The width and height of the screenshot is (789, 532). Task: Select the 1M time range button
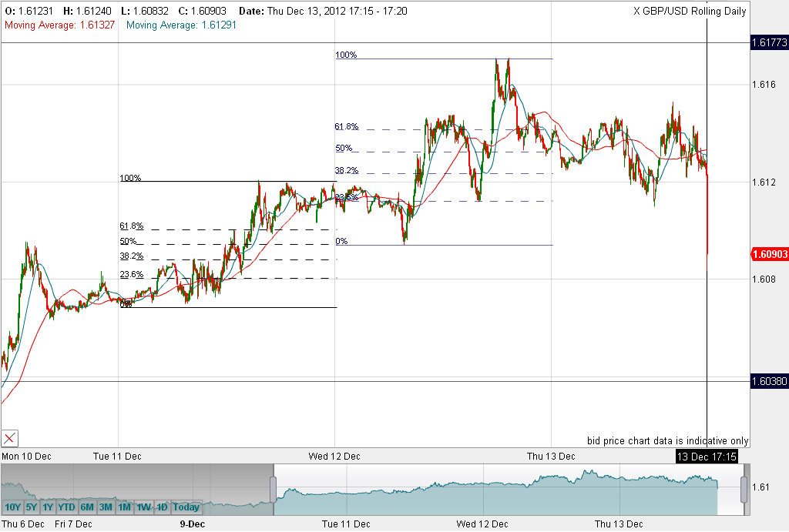[124, 507]
